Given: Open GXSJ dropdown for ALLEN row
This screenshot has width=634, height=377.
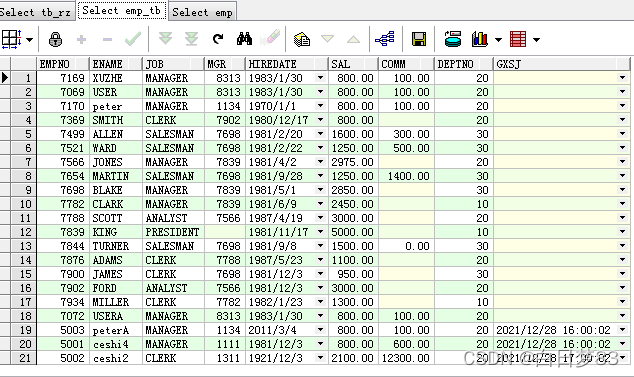Looking at the screenshot, I should click(622, 133).
